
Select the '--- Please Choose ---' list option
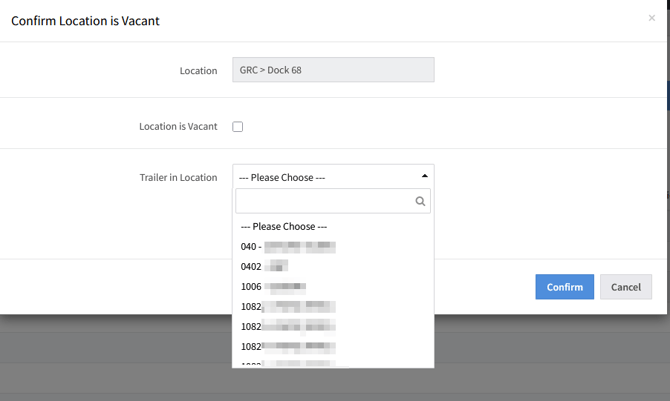click(x=284, y=226)
